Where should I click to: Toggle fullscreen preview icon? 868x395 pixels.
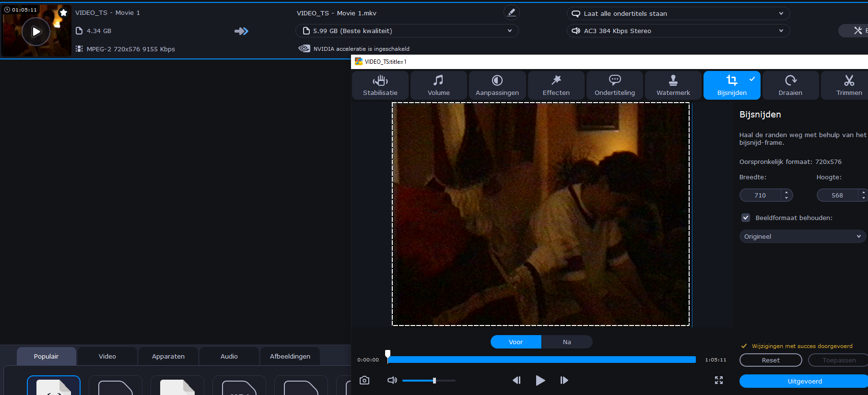(x=718, y=380)
